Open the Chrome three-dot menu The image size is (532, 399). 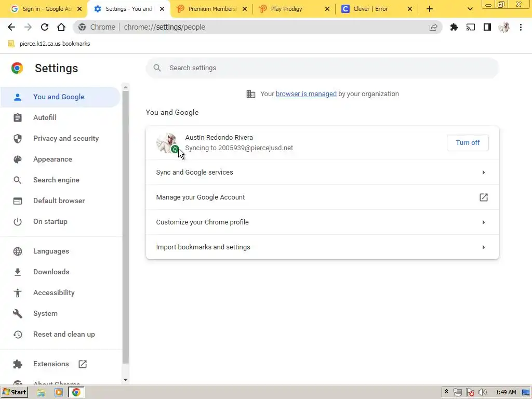click(521, 27)
